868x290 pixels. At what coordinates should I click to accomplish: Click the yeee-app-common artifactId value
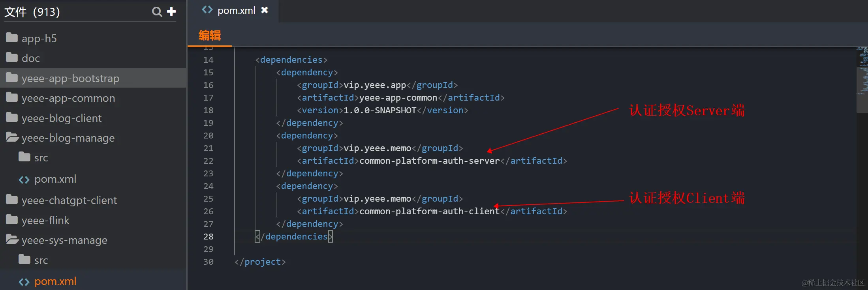tap(398, 98)
